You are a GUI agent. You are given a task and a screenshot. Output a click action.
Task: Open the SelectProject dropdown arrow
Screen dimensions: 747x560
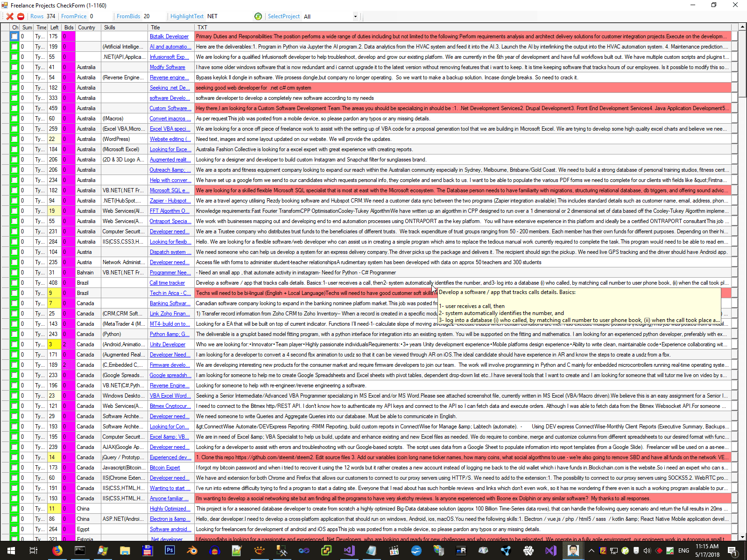[x=355, y=16]
